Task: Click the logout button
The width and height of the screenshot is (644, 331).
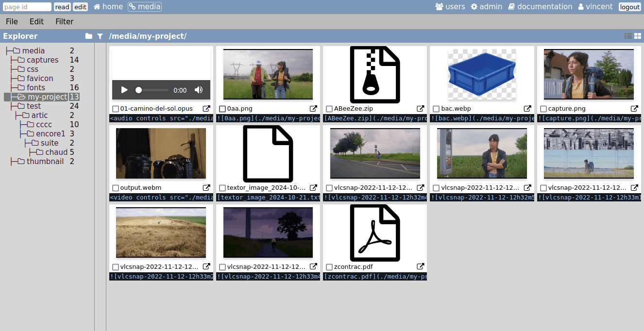Action: pos(629,7)
